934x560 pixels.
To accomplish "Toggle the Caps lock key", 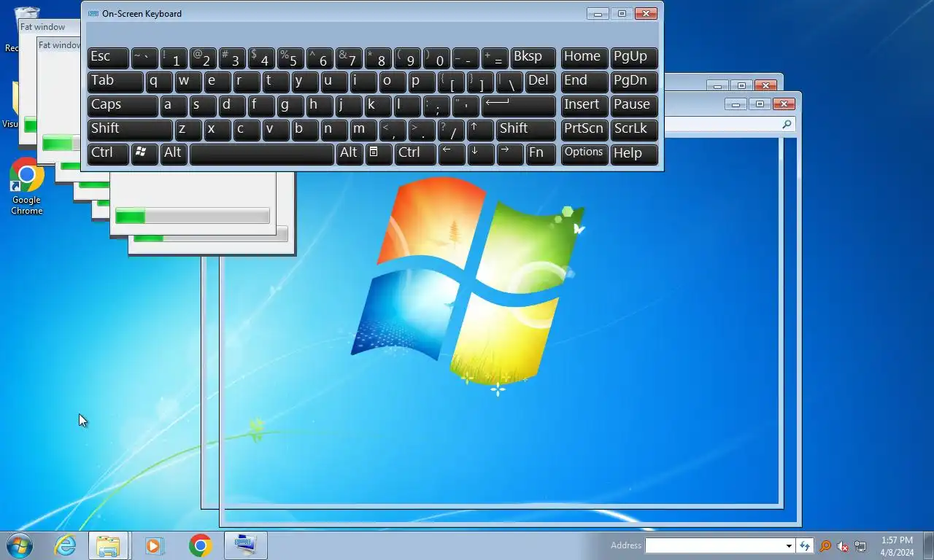I will [x=123, y=105].
